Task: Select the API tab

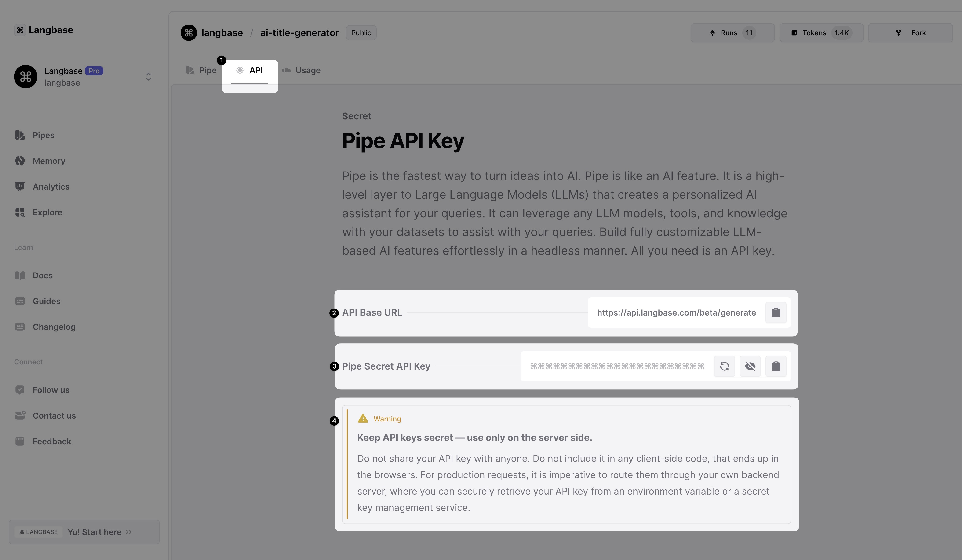Action: pos(250,71)
